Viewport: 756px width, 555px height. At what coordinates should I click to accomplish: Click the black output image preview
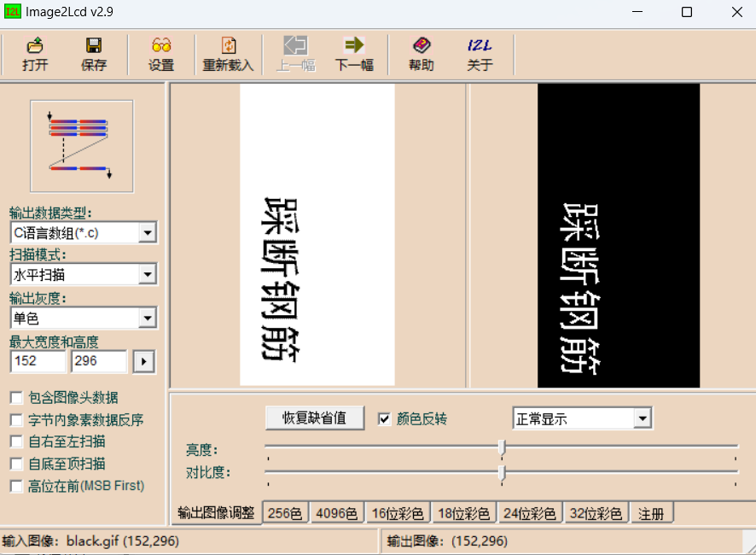click(x=619, y=236)
